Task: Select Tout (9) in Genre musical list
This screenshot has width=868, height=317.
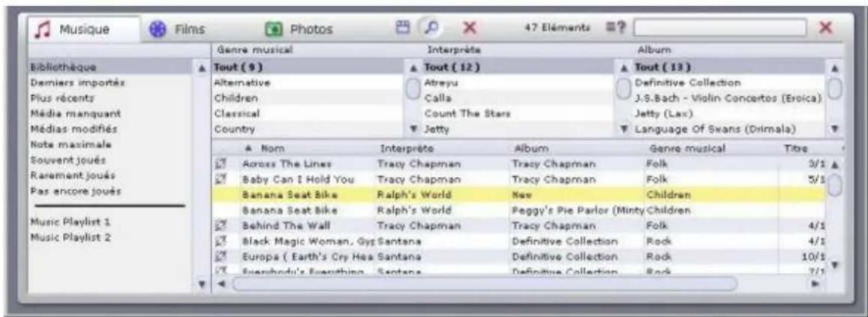Action: point(309,67)
